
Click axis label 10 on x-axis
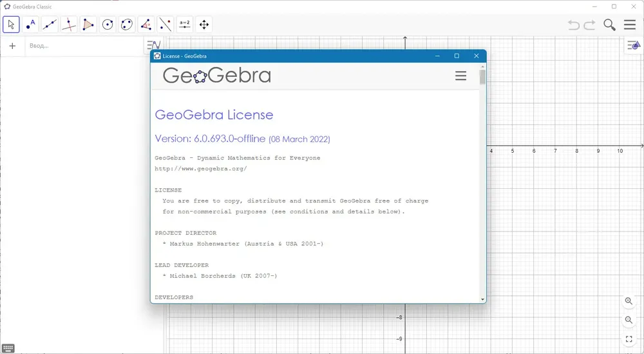[x=620, y=151]
